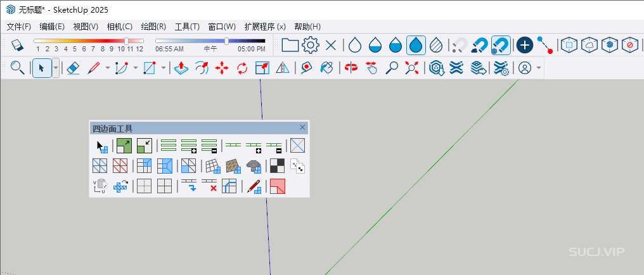
Task: Click the Grow Selection green square icon
Action: 124,146
